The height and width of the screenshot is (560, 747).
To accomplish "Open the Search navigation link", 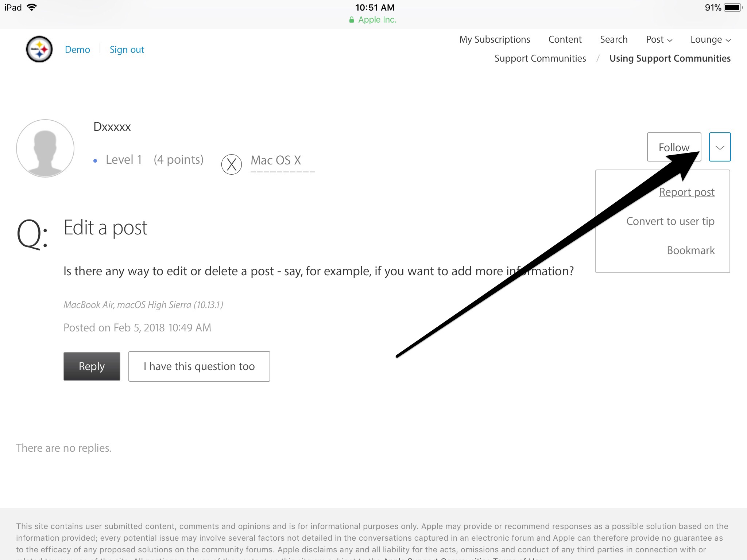I will point(614,39).
